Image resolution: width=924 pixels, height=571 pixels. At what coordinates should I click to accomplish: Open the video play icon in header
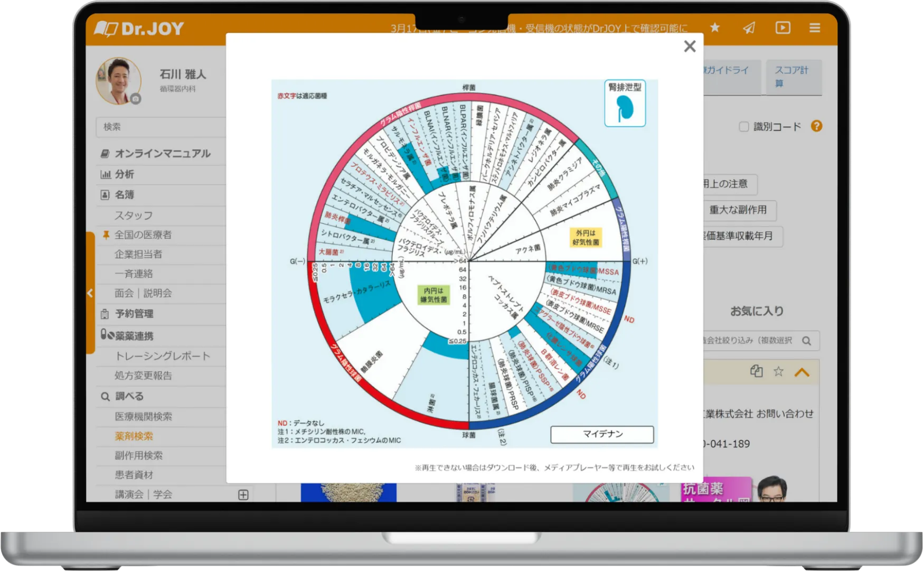(782, 27)
